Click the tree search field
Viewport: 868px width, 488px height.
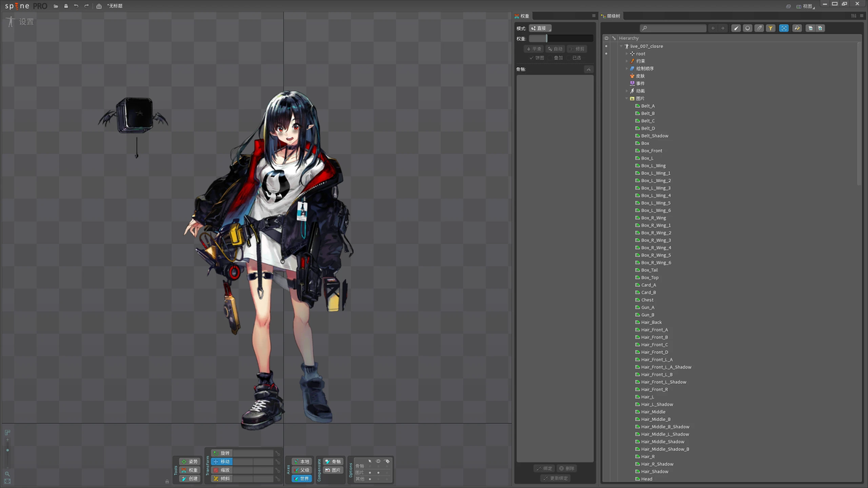[x=673, y=28]
